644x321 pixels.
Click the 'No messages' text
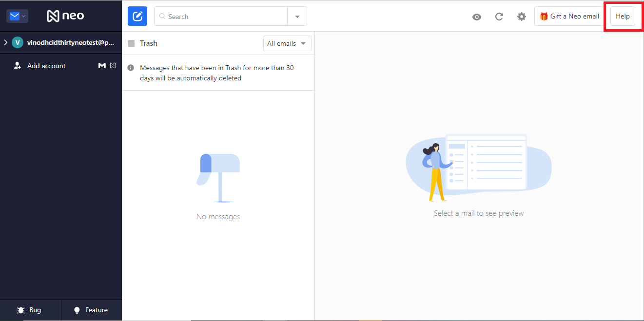click(218, 217)
